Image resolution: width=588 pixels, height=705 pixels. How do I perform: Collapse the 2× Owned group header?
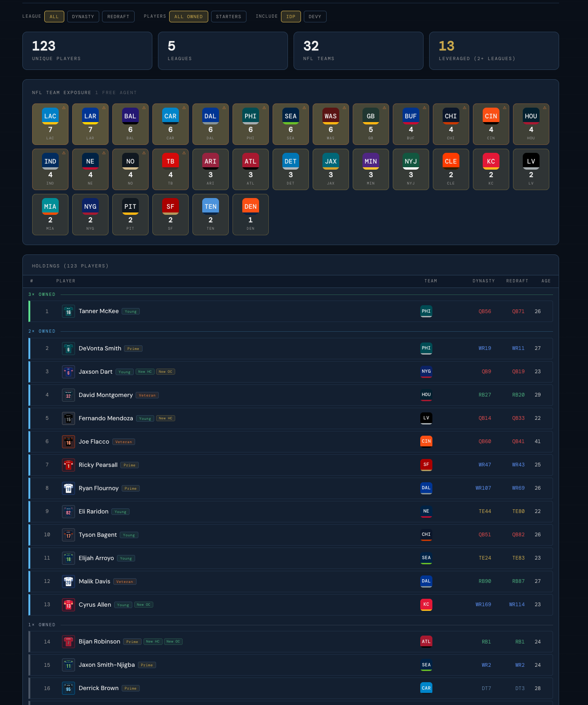pyautogui.click(x=42, y=331)
